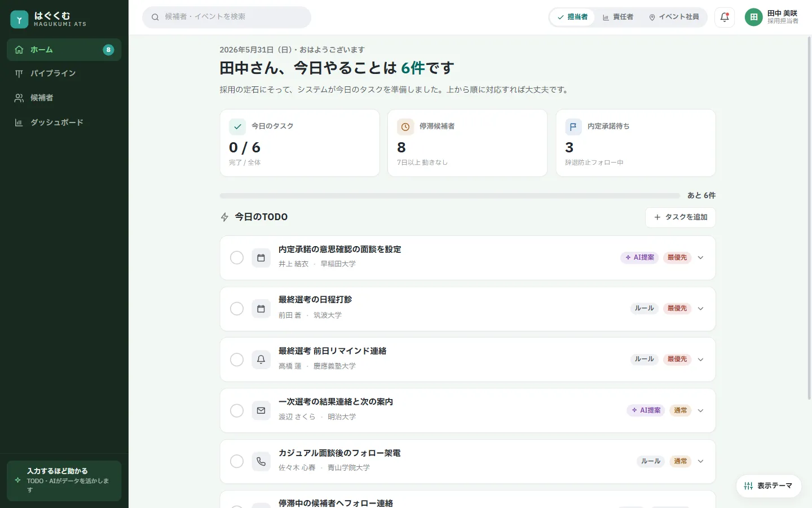Open the 停滞候補者 card value 8
This screenshot has width=812, height=508.
point(401,147)
